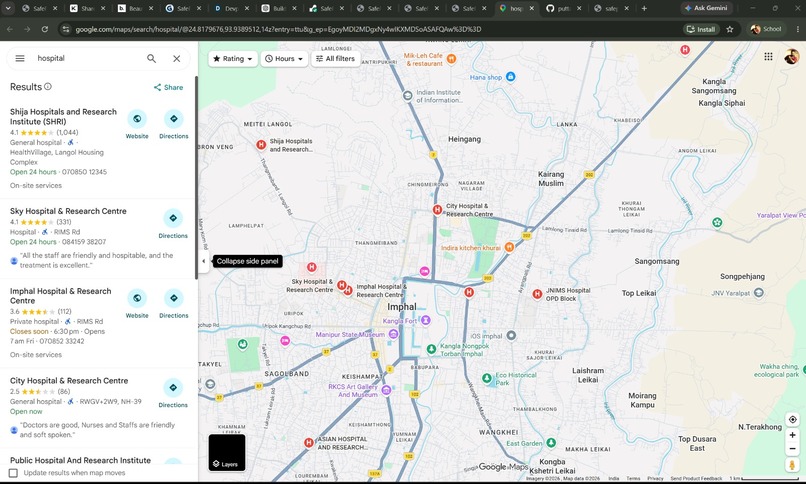Open Public Hospital And Research Institute result

click(80, 460)
